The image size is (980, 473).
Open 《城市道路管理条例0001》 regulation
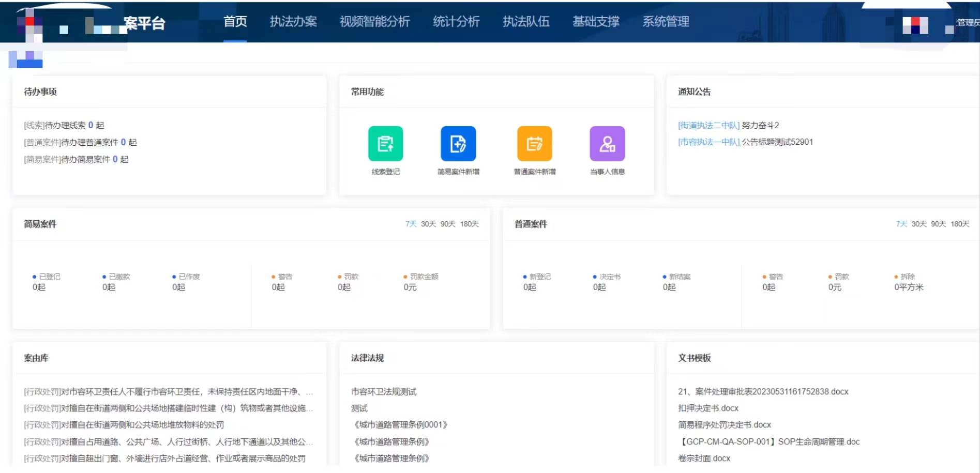(399, 425)
